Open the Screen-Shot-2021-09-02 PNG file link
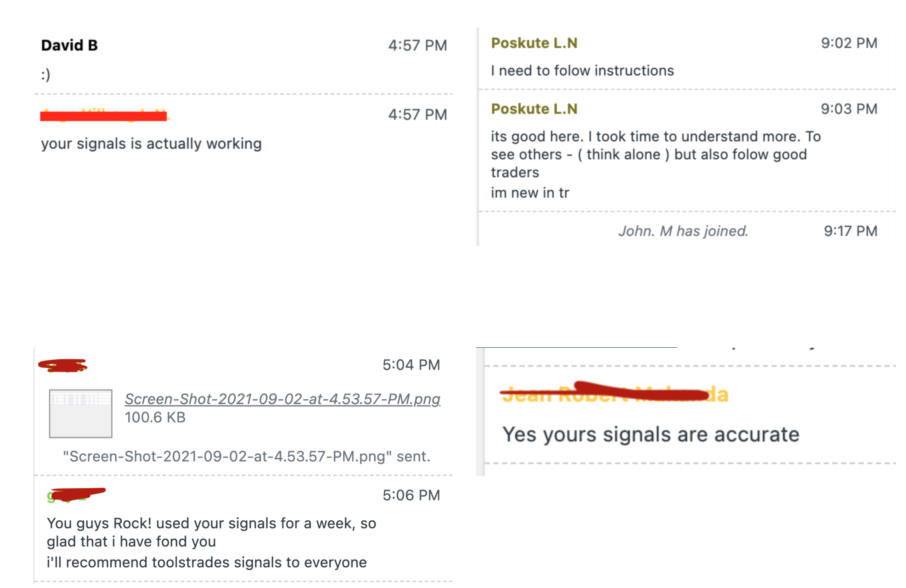This screenshot has height=588, width=906. click(x=282, y=399)
